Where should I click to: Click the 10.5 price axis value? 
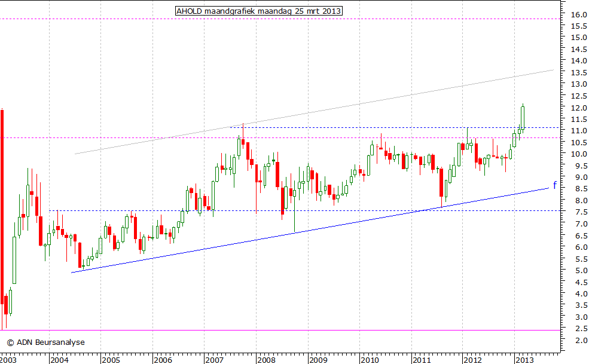[579, 142]
